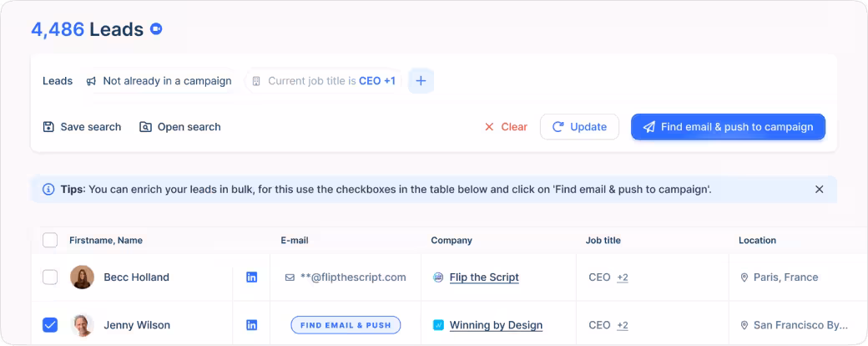The width and height of the screenshot is (868, 346).
Task: Expand Becc Holland's +2 job titles
Action: [x=623, y=277]
